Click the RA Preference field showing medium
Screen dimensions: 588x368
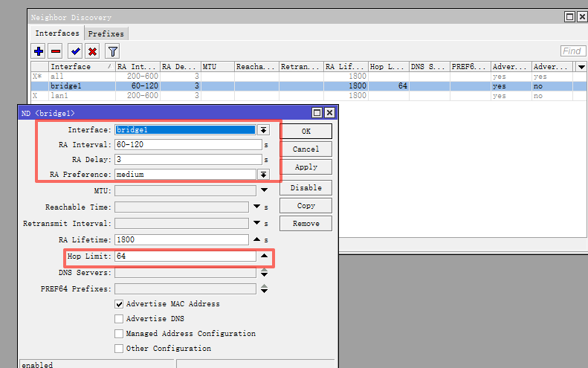click(185, 175)
